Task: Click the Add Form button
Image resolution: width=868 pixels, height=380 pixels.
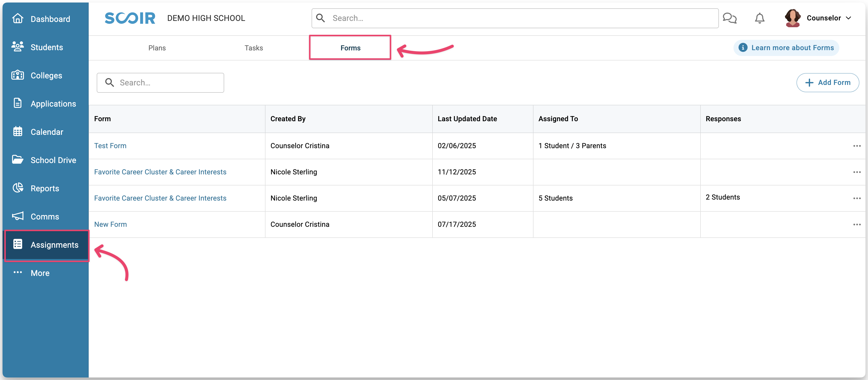Action: pyautogui.click(x=827, y=83)
